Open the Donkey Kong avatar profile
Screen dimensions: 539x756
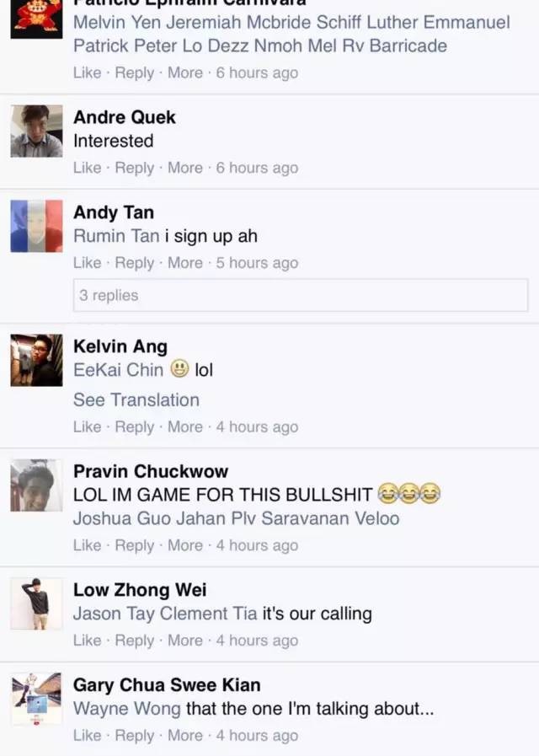(x=36, y=19)
